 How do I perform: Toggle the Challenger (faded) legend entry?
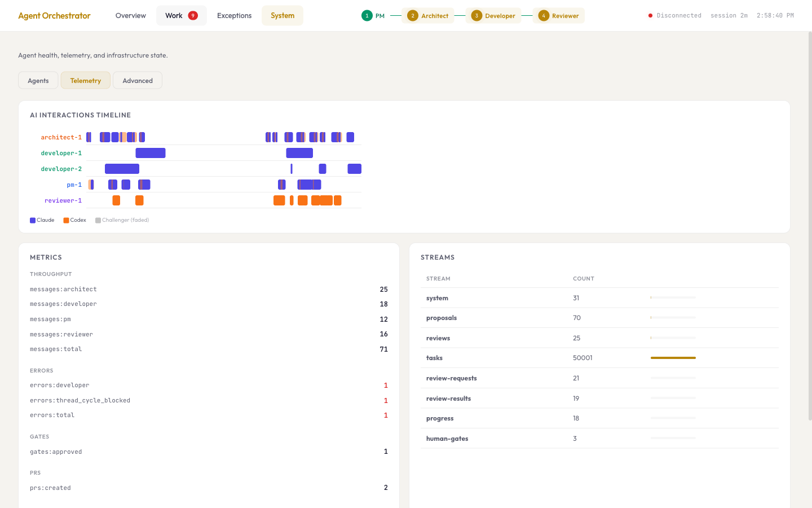click(x=97, y=220)
